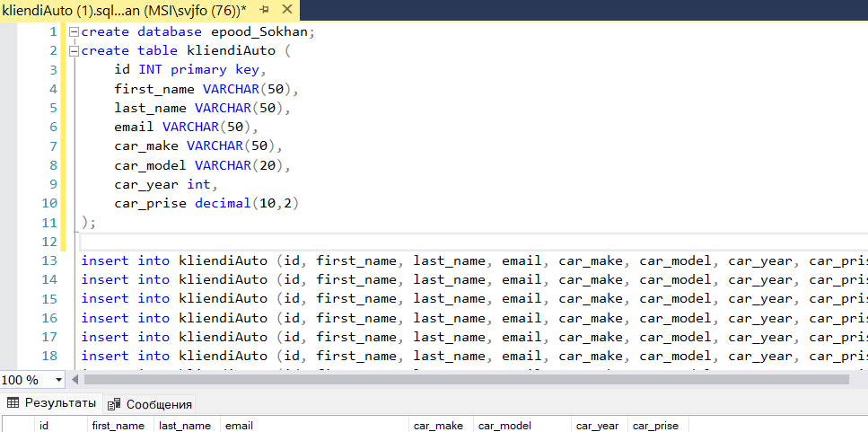868x432 pixels.
Task: Click 'car_year int' on line 9
Action: pos(162,184)
